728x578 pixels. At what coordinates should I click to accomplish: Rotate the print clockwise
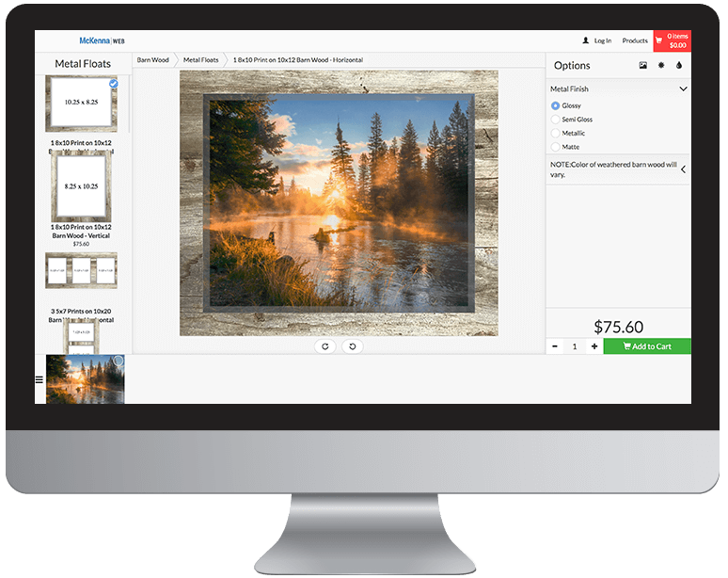tap(324, 346)
